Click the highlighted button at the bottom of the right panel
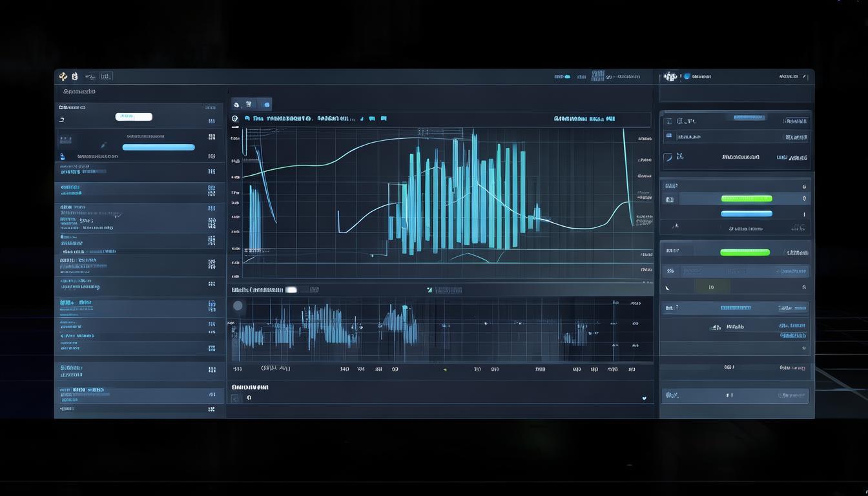 point(735,395)
